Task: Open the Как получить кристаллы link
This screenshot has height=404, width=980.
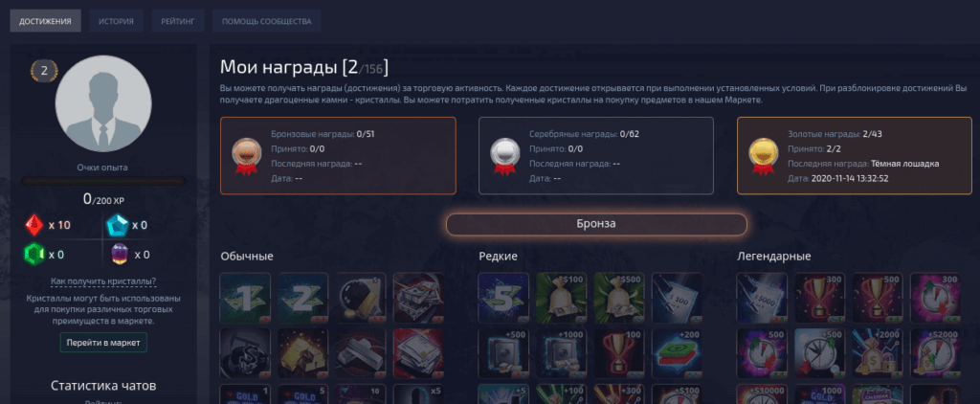Action: [103, 281]
